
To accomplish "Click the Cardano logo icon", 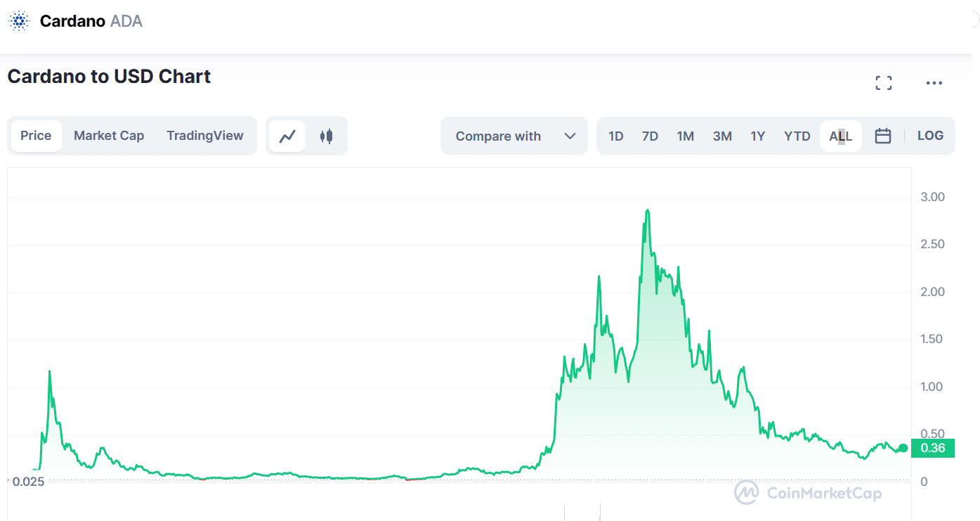I will pyautogui.click(x=19, y=21).
